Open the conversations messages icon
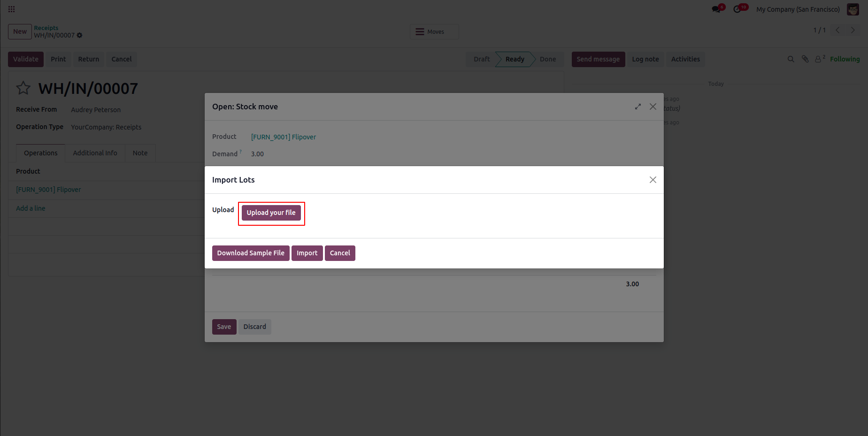Viewport: 868px width, 436px height. pyautogui.click(x=716, y=9)
